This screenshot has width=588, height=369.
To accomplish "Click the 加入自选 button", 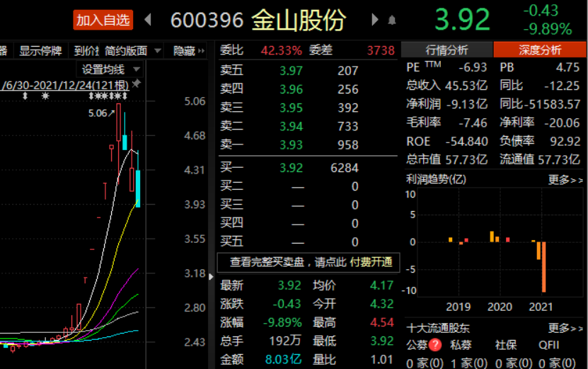I will coord(103,20).
